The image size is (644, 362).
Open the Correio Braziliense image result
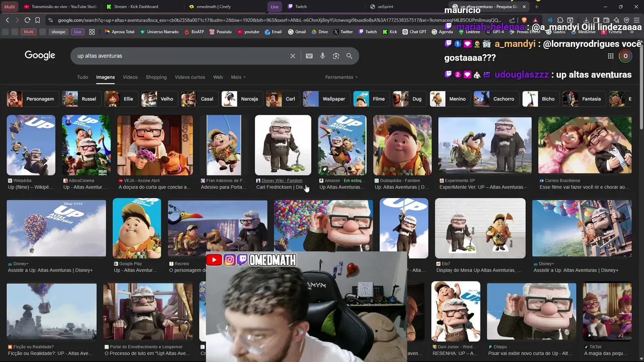pyautogui.click(x=585, y=145)
